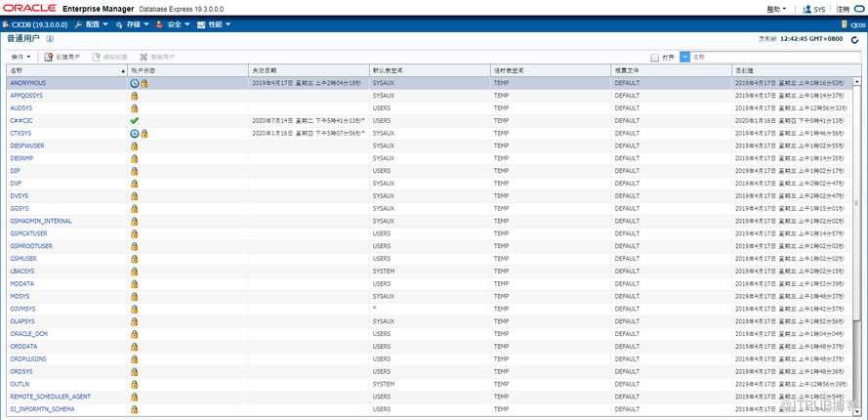Open the GSMADMIN_INTERNAL user link
Screen dimensions: 868x420
41,221
